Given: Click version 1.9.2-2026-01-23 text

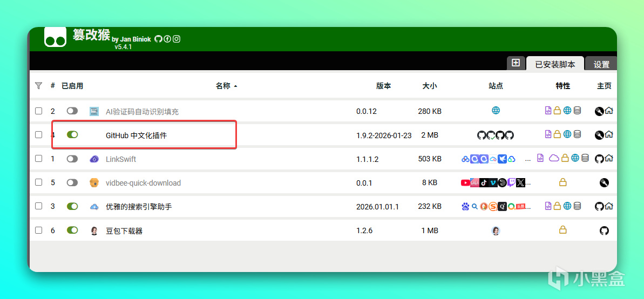Looking at the screenshot, I should tap(384, 135).
